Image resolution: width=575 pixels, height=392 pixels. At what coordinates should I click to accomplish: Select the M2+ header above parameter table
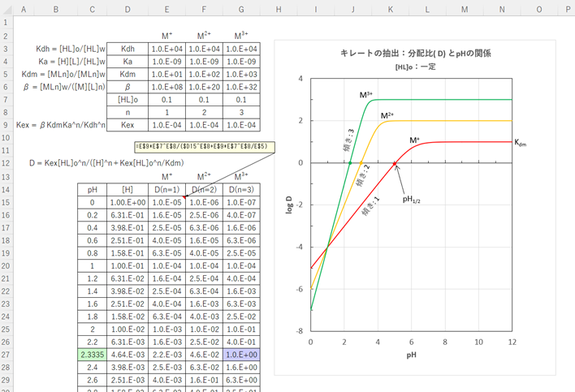(204, 36)
